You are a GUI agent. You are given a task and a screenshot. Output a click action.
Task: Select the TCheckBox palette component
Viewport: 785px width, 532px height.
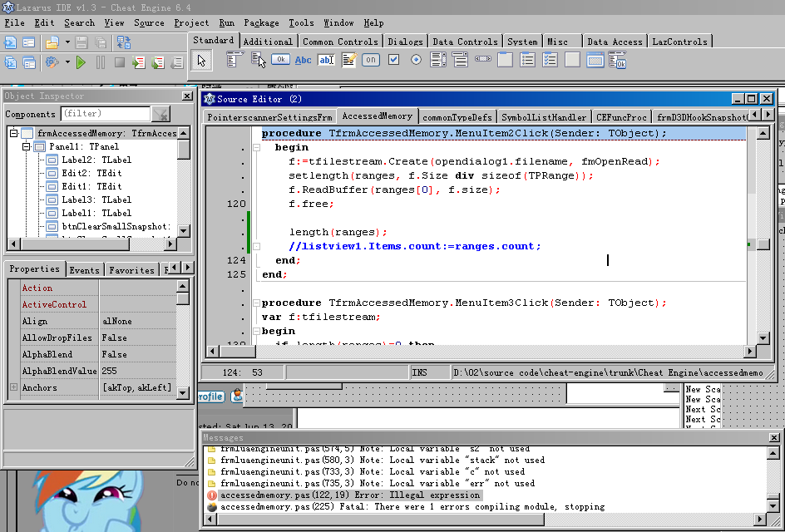(x=393, y=60)
